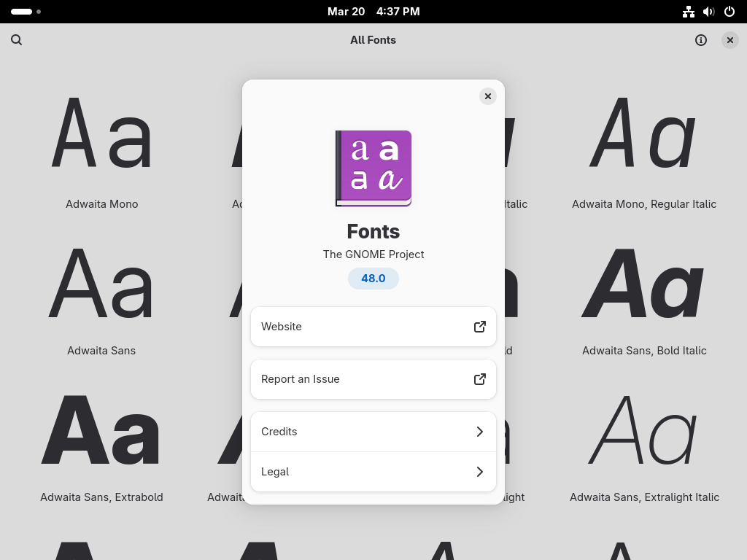The height and width of the screenshot is (560, 747).
Task: Open the Activities overview from top bar
Action: [x=26, y=12]
